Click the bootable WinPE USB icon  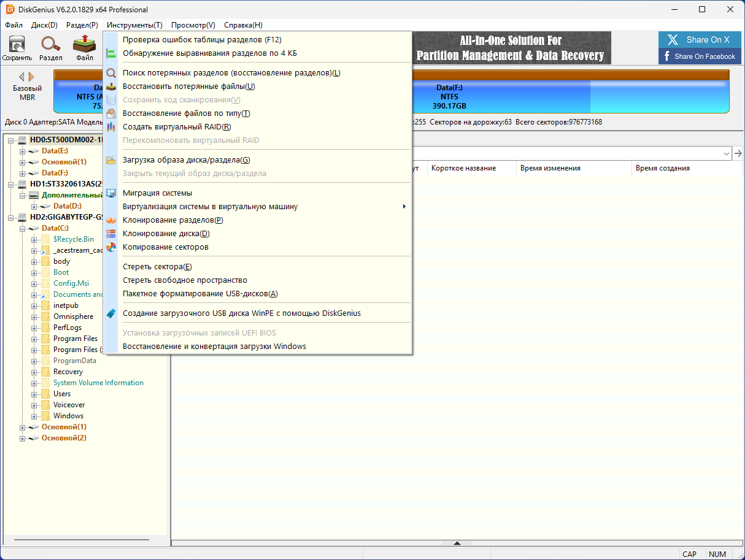(x=111, y=313)
